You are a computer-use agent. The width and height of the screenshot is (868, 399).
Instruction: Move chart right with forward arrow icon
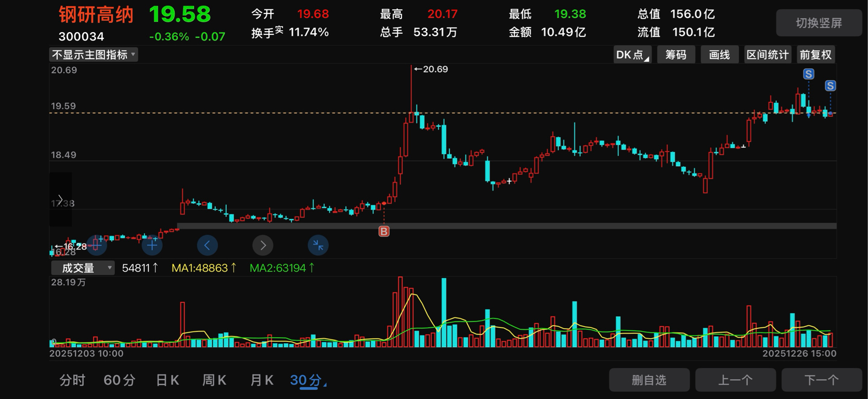[263, 245]
